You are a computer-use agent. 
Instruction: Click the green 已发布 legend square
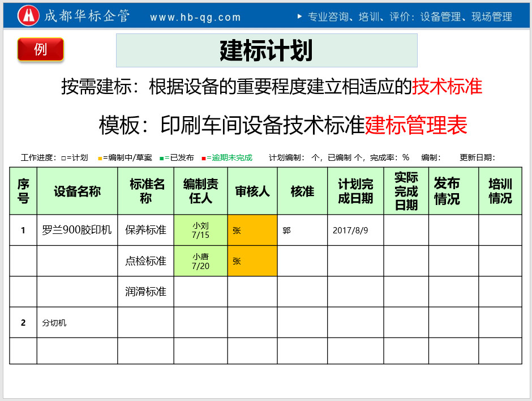coord(161,158)
